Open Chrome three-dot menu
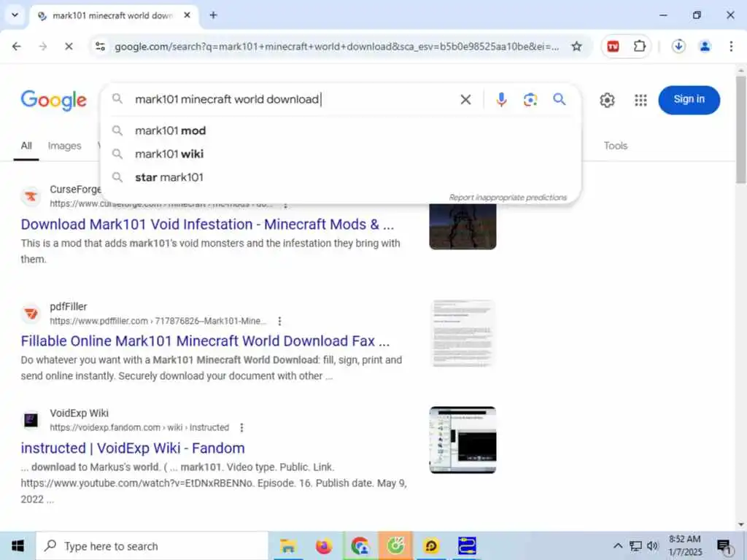Screen dimensions: 747x560 click(731, 46)
